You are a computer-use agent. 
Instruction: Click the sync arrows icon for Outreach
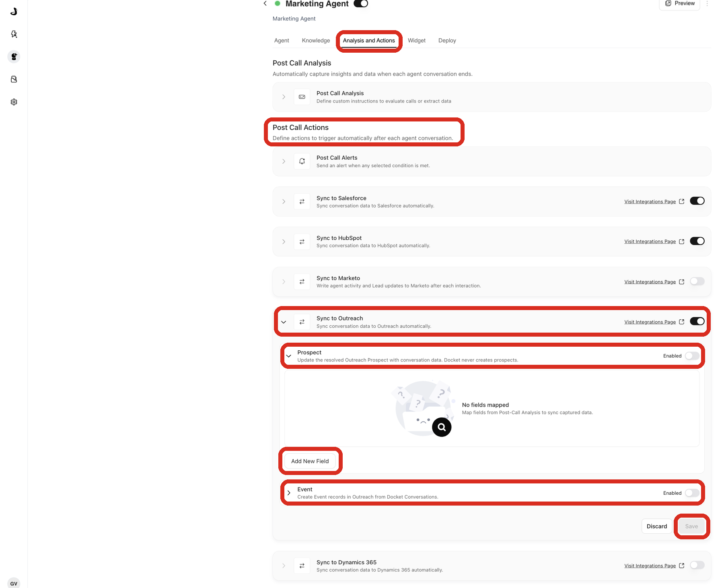click(302, 322)
